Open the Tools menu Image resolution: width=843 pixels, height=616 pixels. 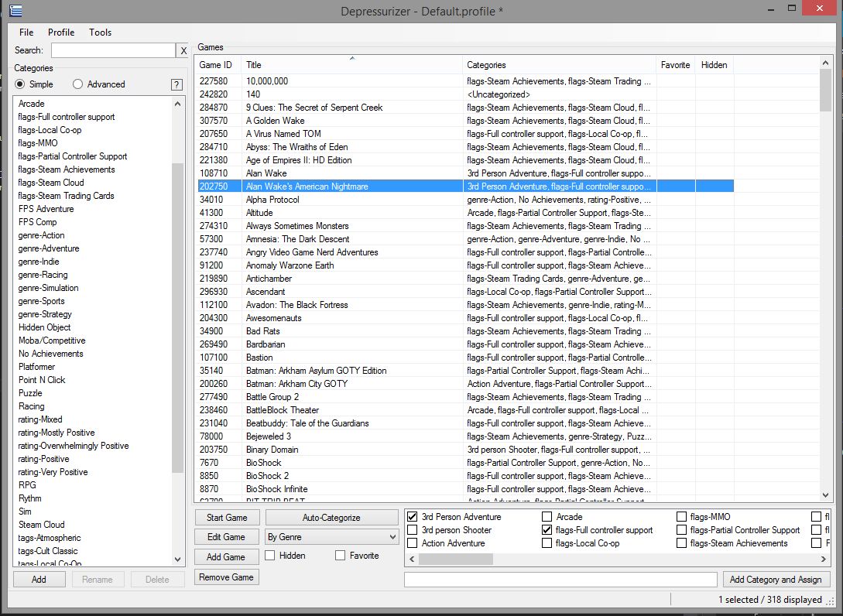coord(99,32)
